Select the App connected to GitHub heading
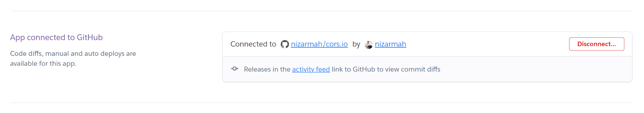This screenshot has height=113, width=644. click(x=56, y=37)
